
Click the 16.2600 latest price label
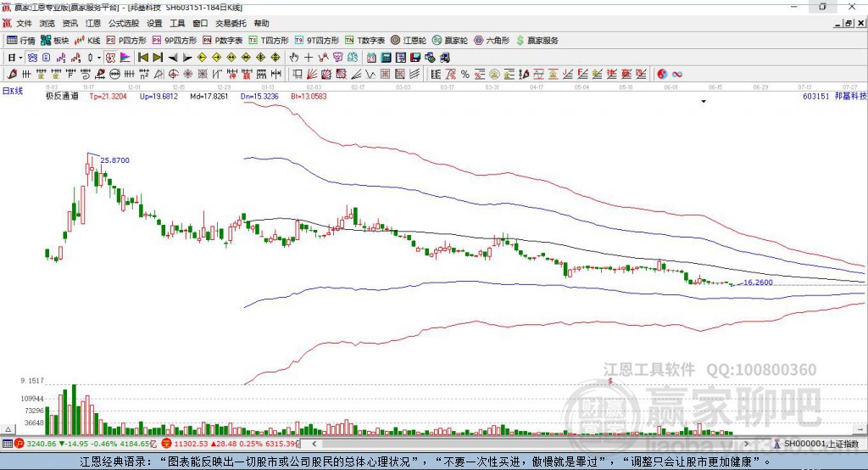(x=759, y=283)
